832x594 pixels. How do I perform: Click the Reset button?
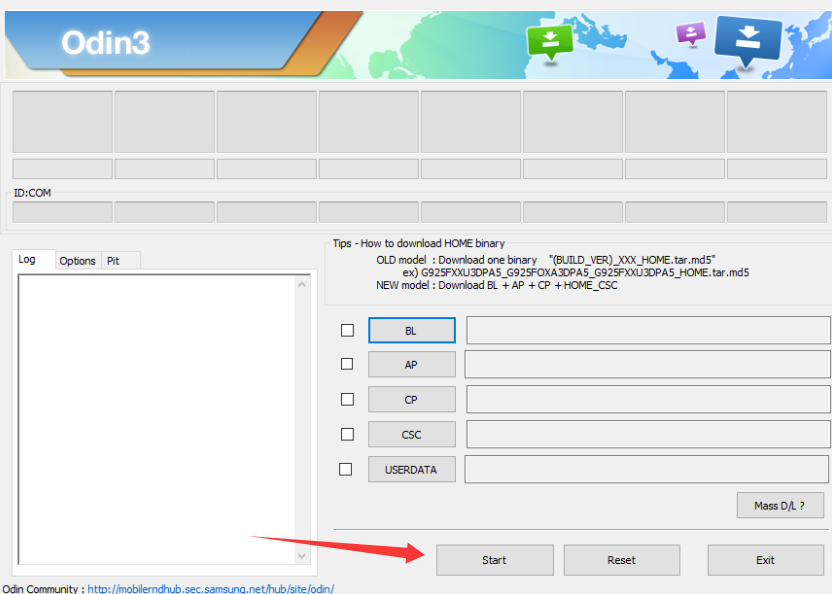pos(621,560)
